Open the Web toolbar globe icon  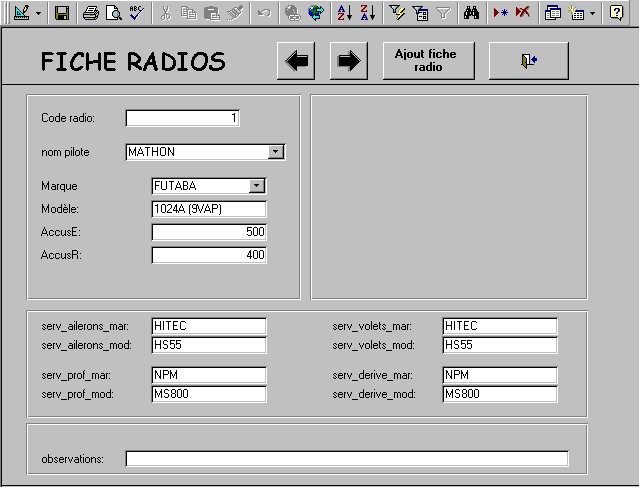[x=316, y=13]
